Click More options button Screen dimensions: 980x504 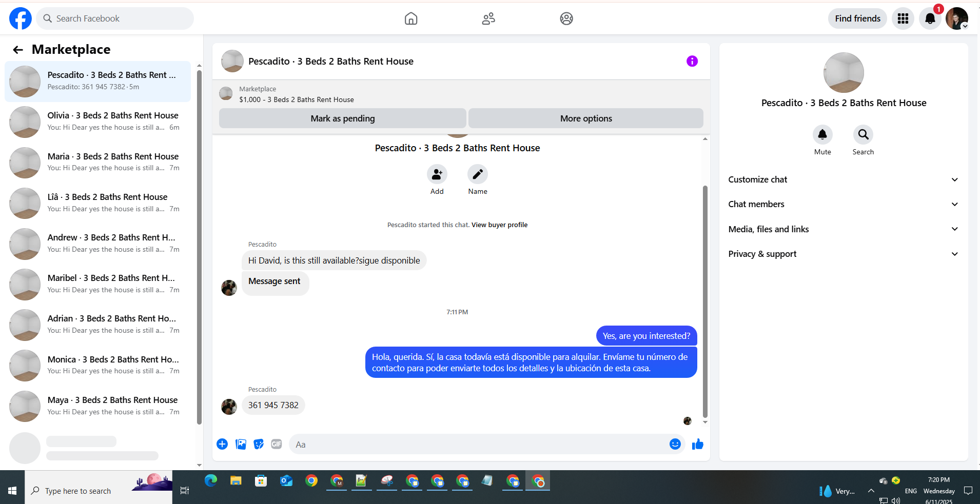click(x=586, y=118)
